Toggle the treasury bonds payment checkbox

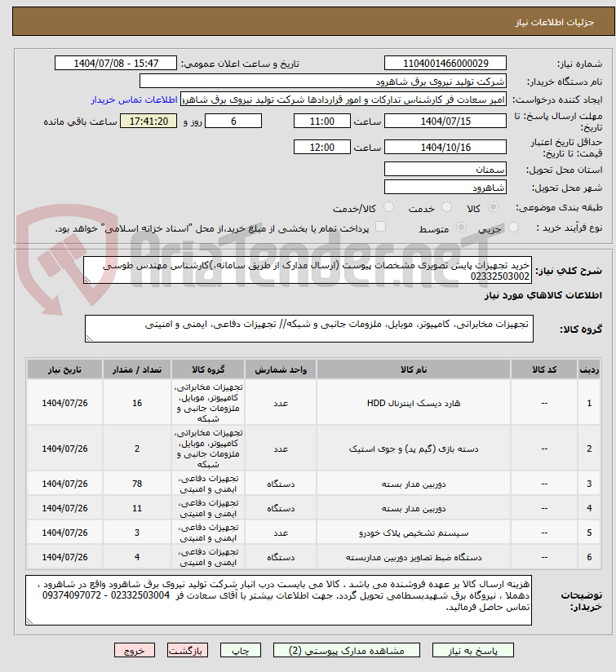(380, 227)
